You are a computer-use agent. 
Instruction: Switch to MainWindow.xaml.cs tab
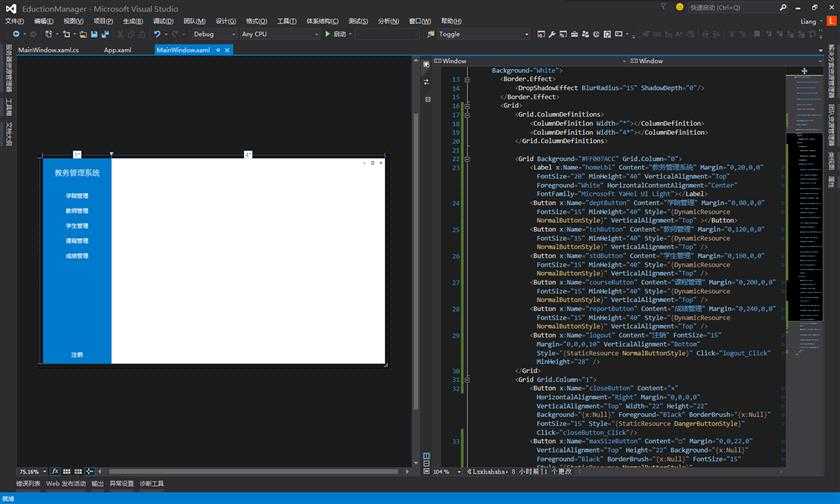[48, 50]
